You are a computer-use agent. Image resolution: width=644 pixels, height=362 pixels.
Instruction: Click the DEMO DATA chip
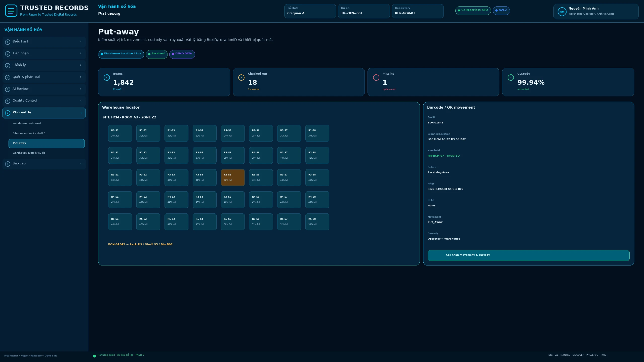[182, 54]
